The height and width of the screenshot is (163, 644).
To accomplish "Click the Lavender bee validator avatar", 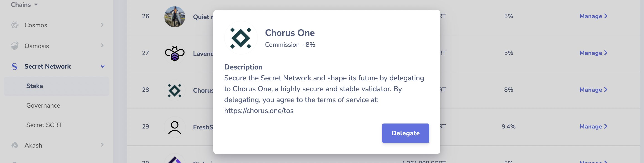I will tap(175, 53).
